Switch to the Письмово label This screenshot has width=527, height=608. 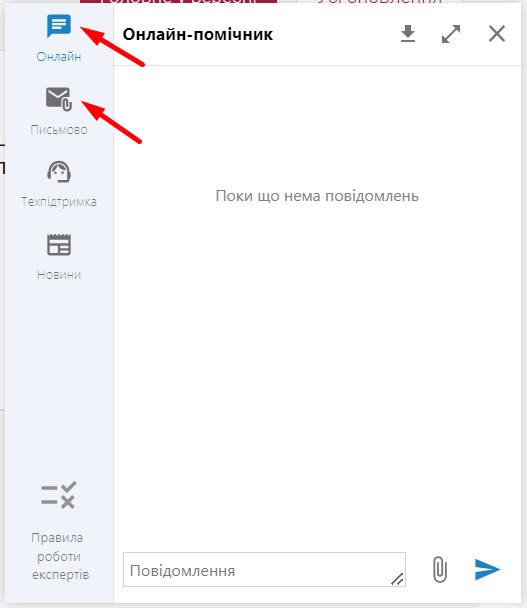click(59, 130)
